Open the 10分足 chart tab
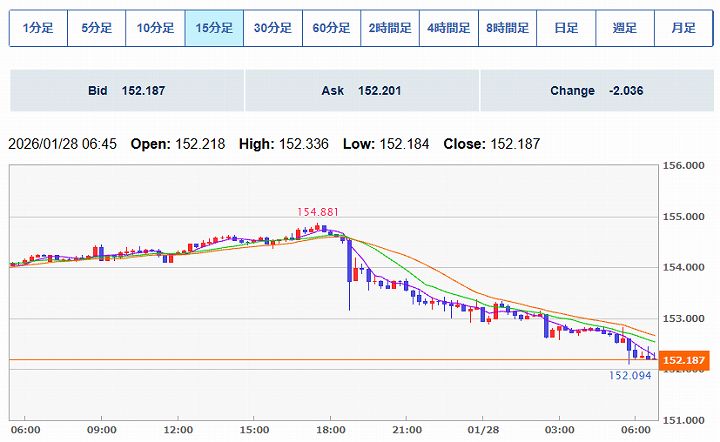The width and height of the screenshot is (720, 442). [x=155, y=28]
